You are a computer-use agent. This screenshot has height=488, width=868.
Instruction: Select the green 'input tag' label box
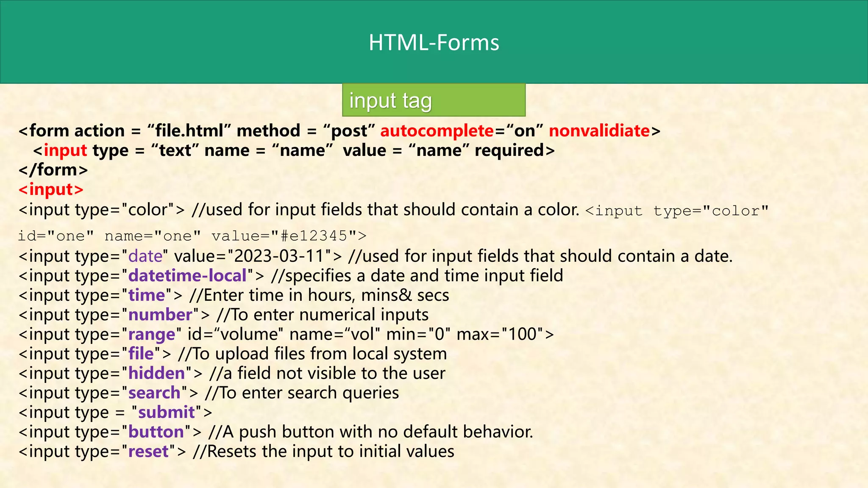pyautogui.click(x=434, y=100)
